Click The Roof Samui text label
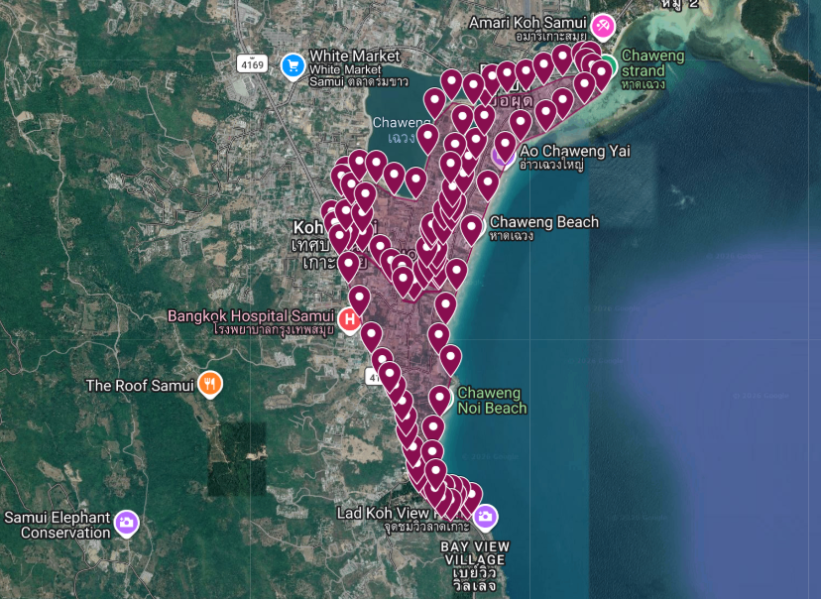The image size is (821, 600). (140, 386)
